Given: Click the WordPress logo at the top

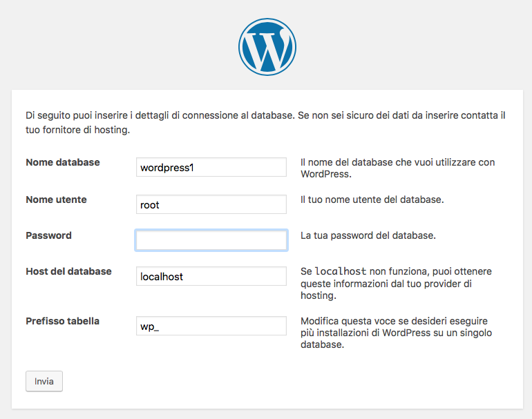Looking at the screenshot, I should click(x=267, y=47).
